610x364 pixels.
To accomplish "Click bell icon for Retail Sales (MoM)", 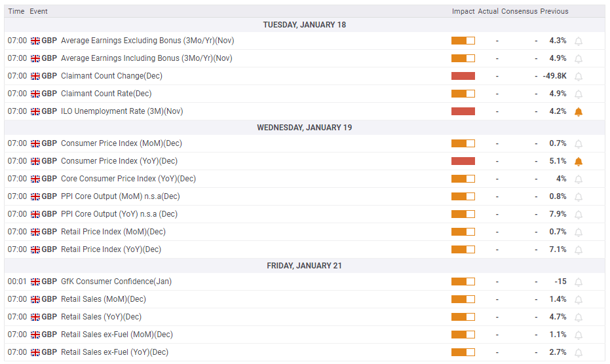I will tap(578, 300).
